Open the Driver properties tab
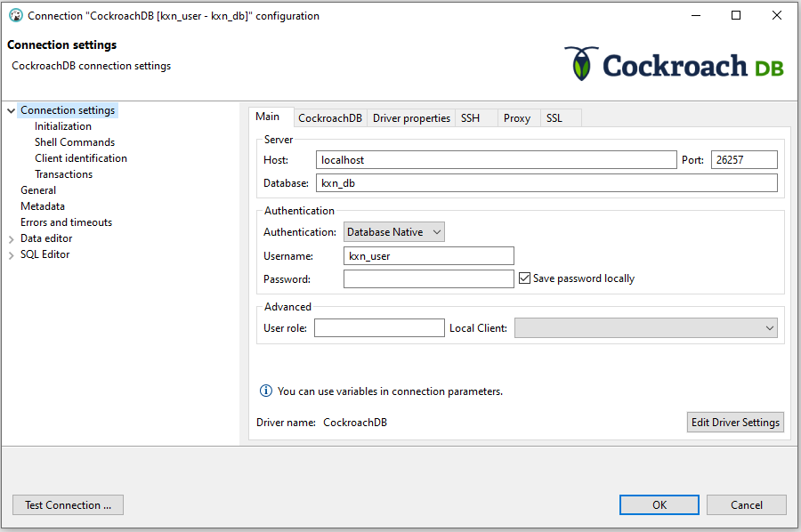 pos(411,118)
